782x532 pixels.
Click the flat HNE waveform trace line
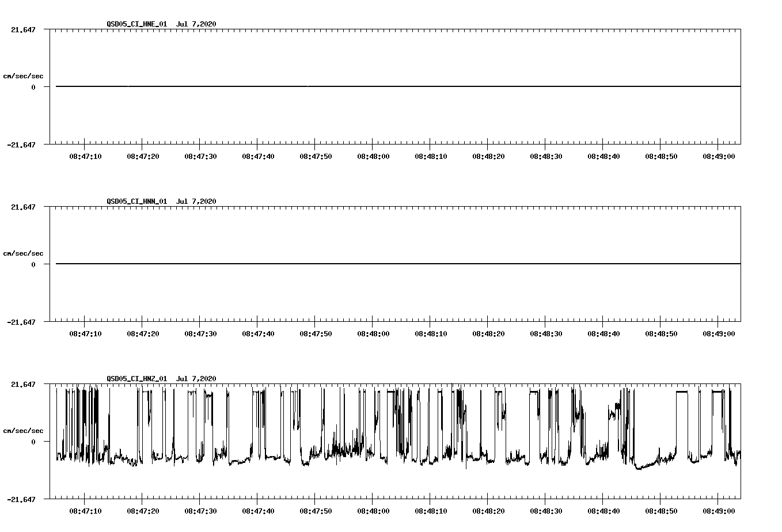(x=398, y=86)
